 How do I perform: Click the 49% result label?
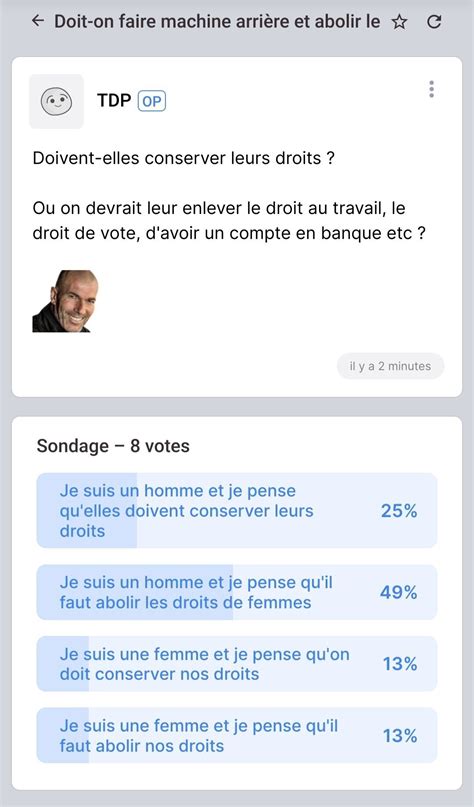coord(399,592)
